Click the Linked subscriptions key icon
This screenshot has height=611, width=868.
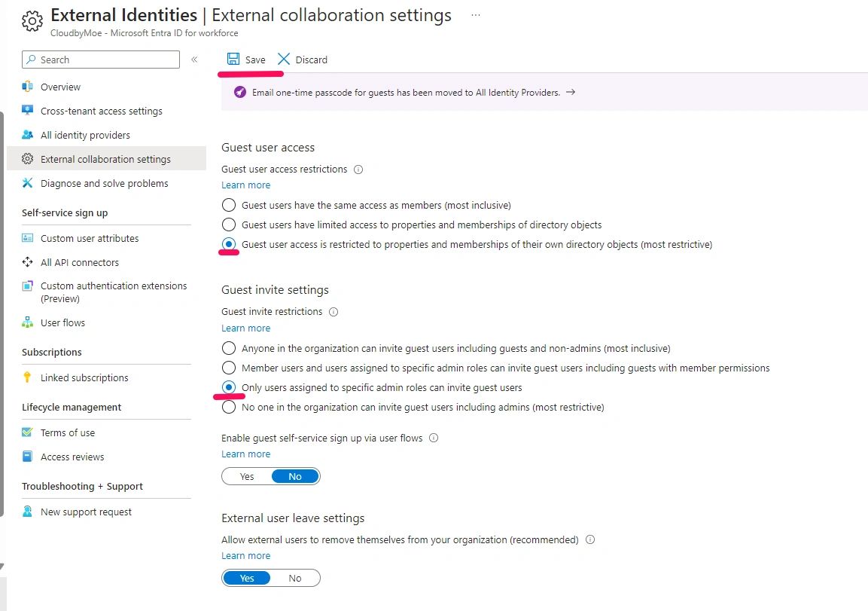(x=28, y=377)
